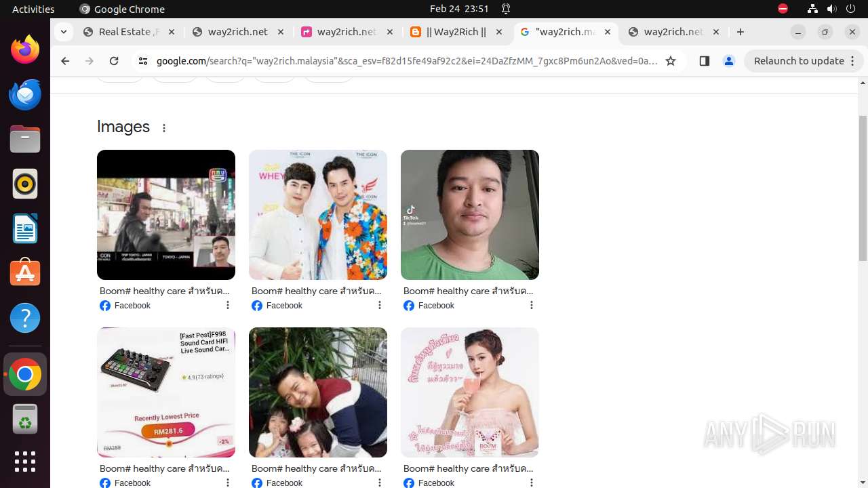Open options for two men image result
The height and width of the screenshot is (488, 868).
(380, 306)
